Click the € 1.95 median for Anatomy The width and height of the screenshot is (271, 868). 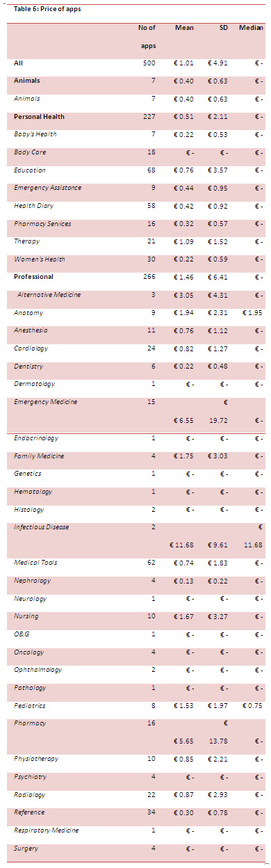pos(253,313)
